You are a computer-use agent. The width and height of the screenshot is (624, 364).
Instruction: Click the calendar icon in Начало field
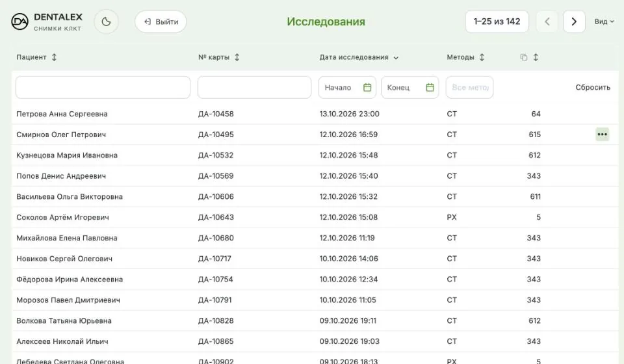367,87
